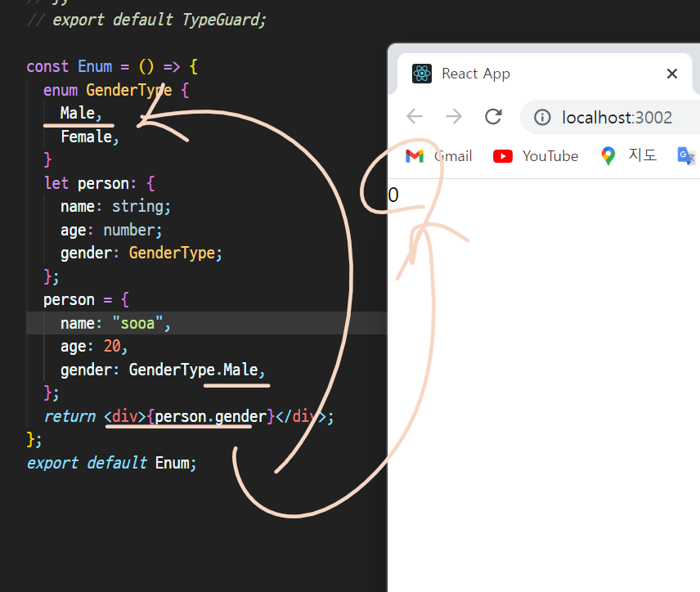Click 'gender: GenderType.Male,' line

(163, 370)
